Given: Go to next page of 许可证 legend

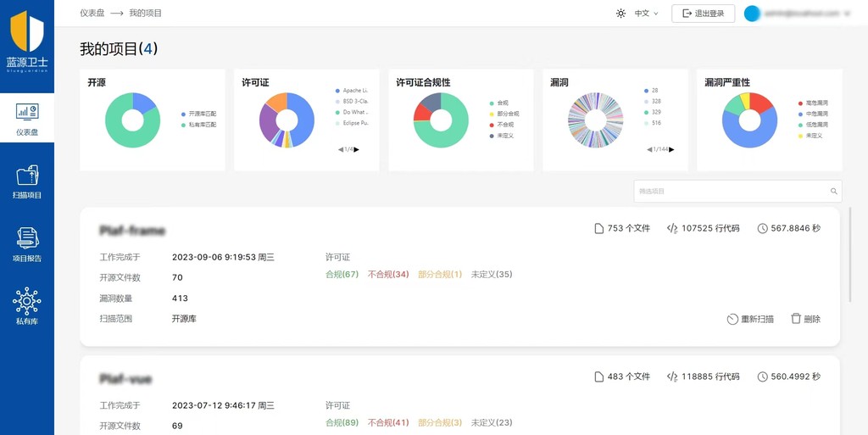Looking at the screenshot, I should 357,149.
